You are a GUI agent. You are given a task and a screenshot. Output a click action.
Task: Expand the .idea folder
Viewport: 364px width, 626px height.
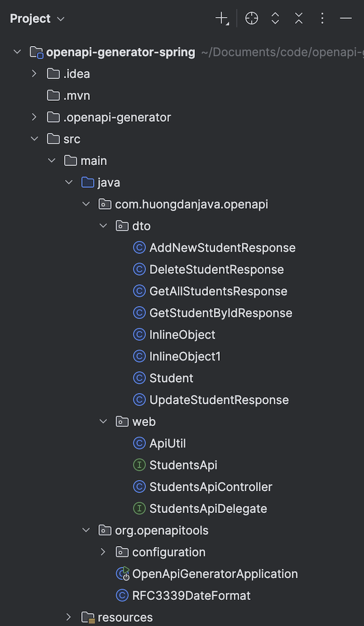[34, 74]
